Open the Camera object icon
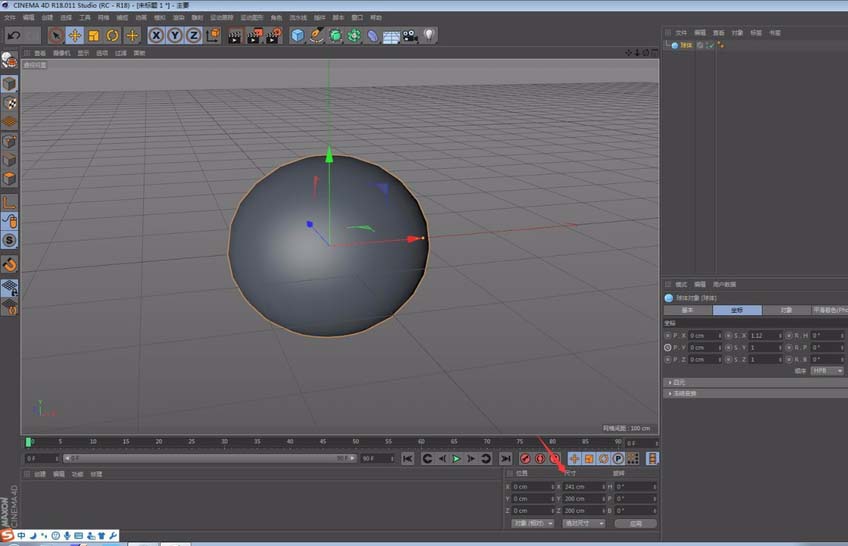Viewport: 848px width, 546px height. pos(410,36)
